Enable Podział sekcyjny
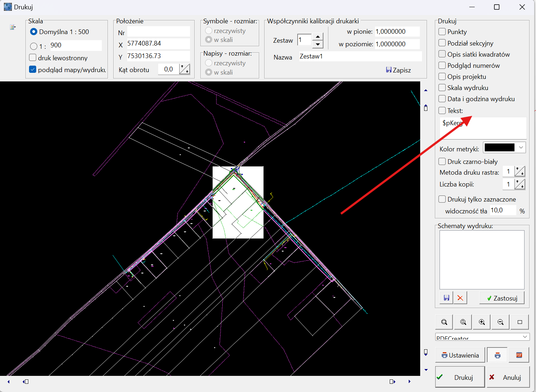536x392 pixels. point(442,43)
